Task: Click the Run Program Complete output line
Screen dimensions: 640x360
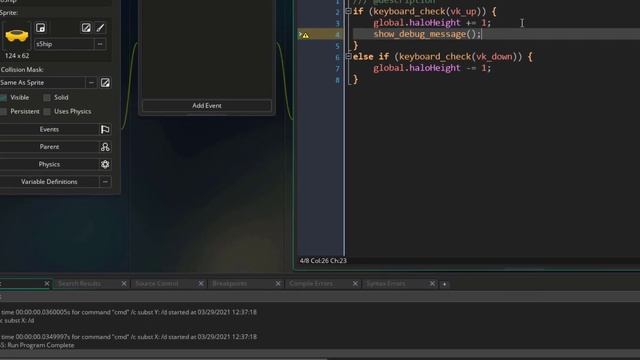Action: point(38,345)
